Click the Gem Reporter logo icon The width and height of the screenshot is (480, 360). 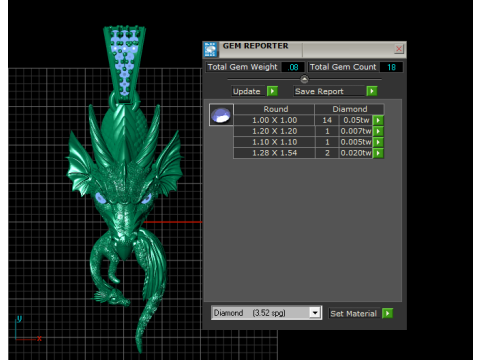(210, 50)
